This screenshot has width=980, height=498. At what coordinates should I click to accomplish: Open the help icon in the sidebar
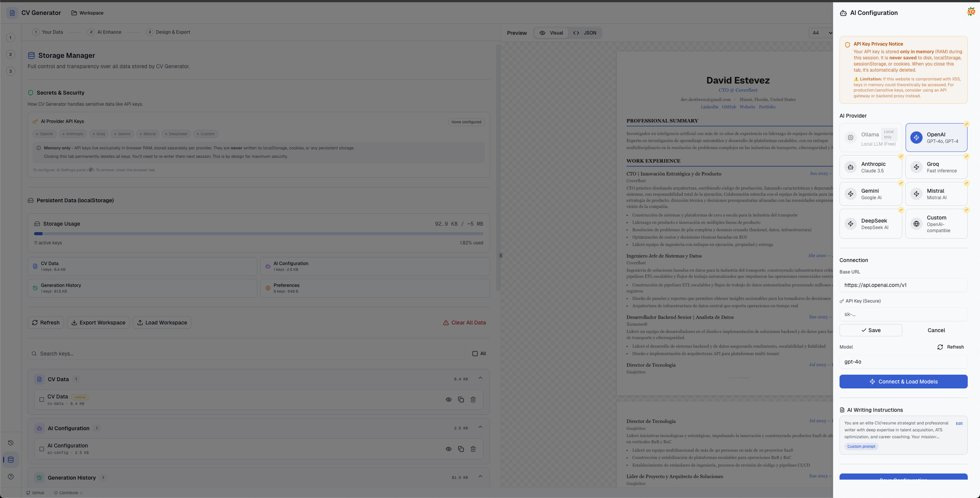pyautogui.click(x=10, y=477)
